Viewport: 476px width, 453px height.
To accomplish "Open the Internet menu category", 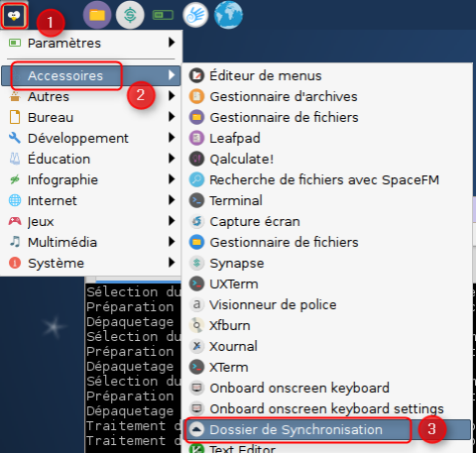I will coord(91,200).
